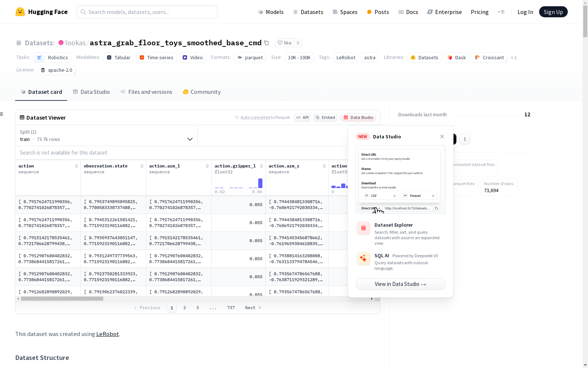Open Files and versions tab
Image resolution: width=588 pixels, height=368 pixels.
(146, 92)
